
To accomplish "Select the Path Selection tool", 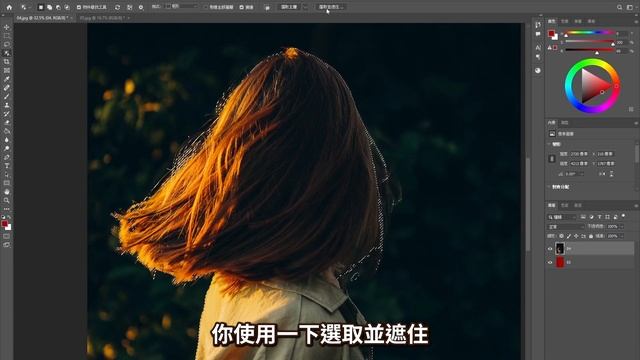I will coord(7,174).
